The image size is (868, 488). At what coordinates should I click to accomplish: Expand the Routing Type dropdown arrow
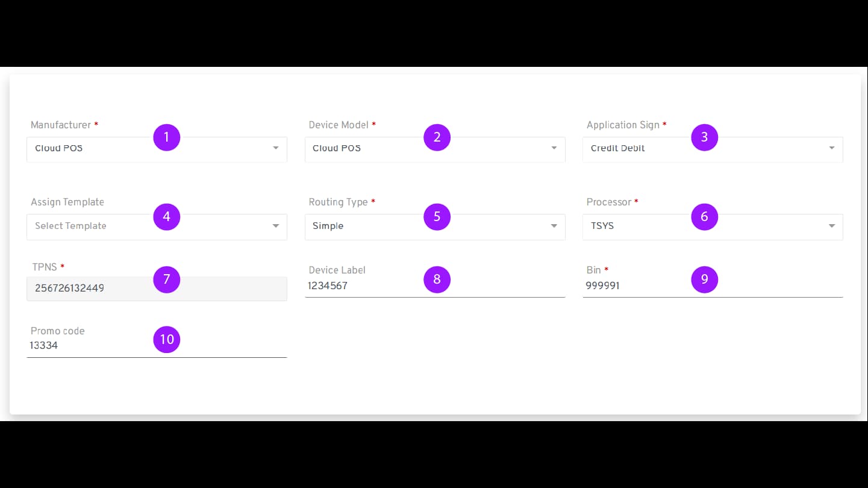click(554, 227)
